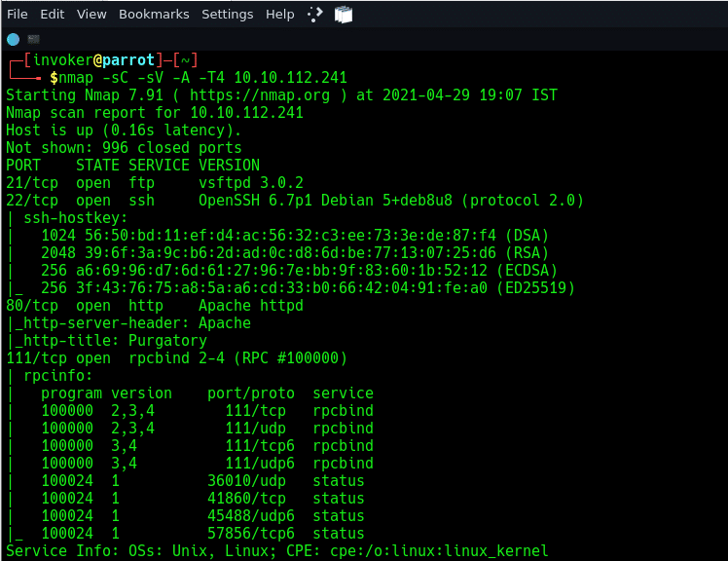The image size is (728, 561).
Task: Open the View menu
Action: tap(91, 15)
